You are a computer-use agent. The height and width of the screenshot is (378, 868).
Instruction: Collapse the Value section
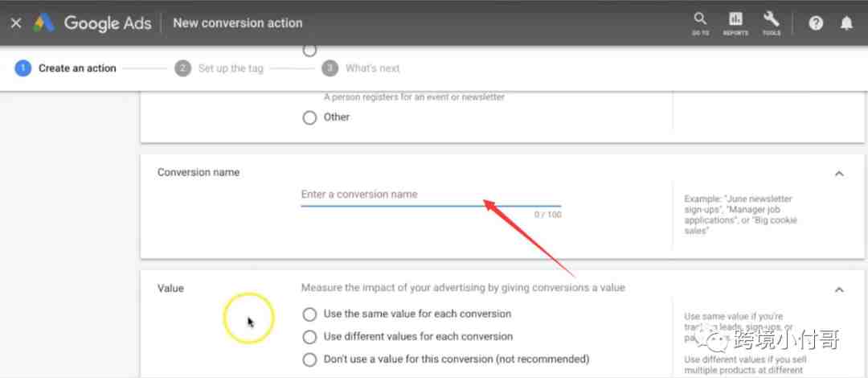(x=839, y=290)
